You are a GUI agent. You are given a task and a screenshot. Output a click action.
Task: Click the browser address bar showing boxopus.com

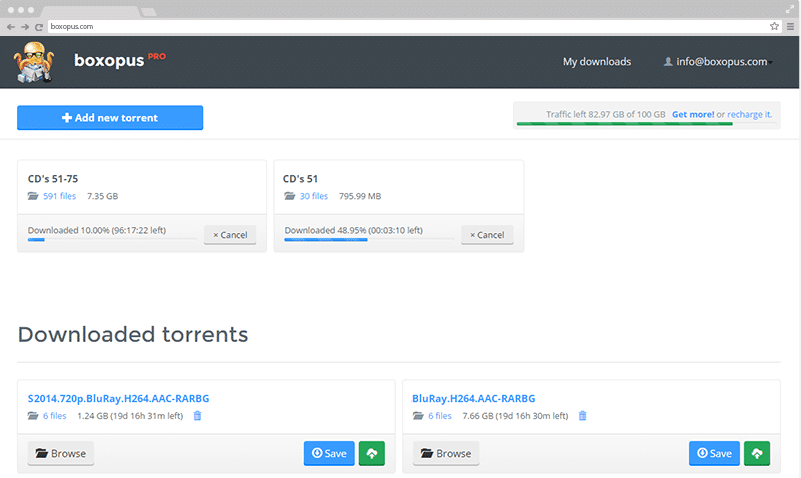tap(400, 26)
